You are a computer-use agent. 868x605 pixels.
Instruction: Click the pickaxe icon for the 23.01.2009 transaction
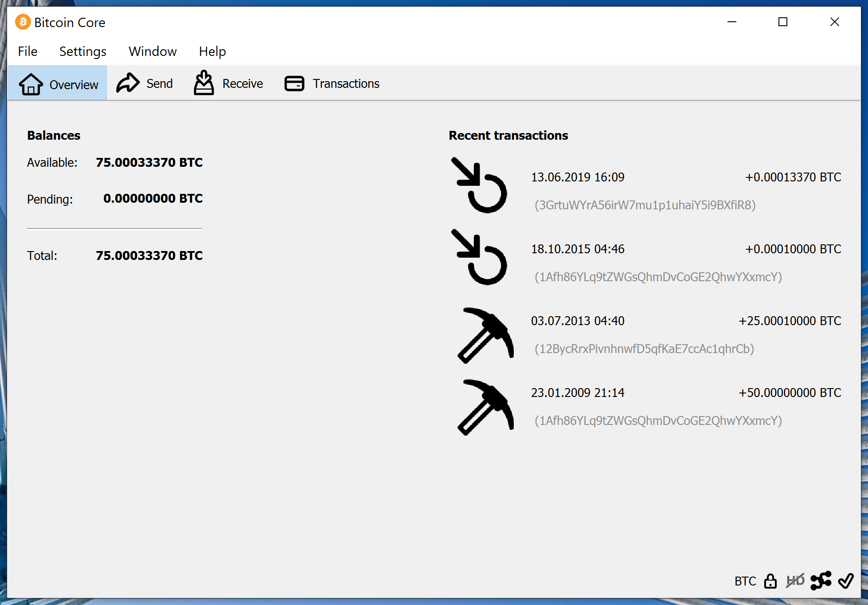point(485,407)
